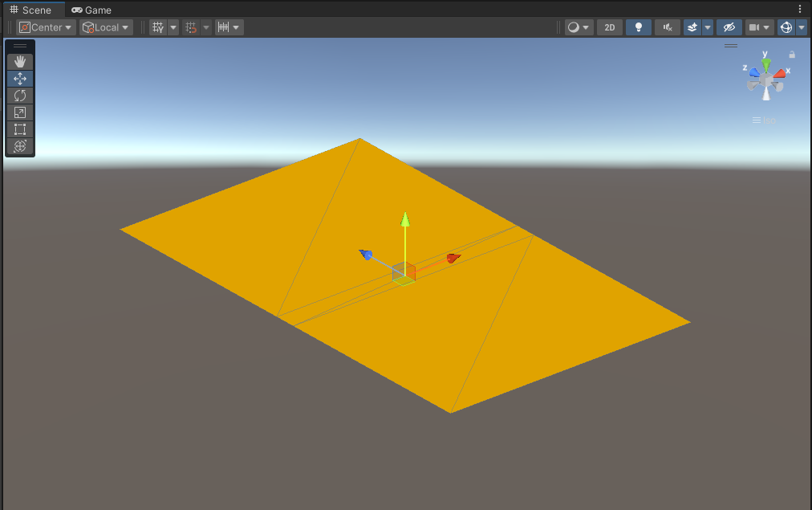Select the combined Move/Rotate/Scale transform tool
812x510 pixels.
19,146
